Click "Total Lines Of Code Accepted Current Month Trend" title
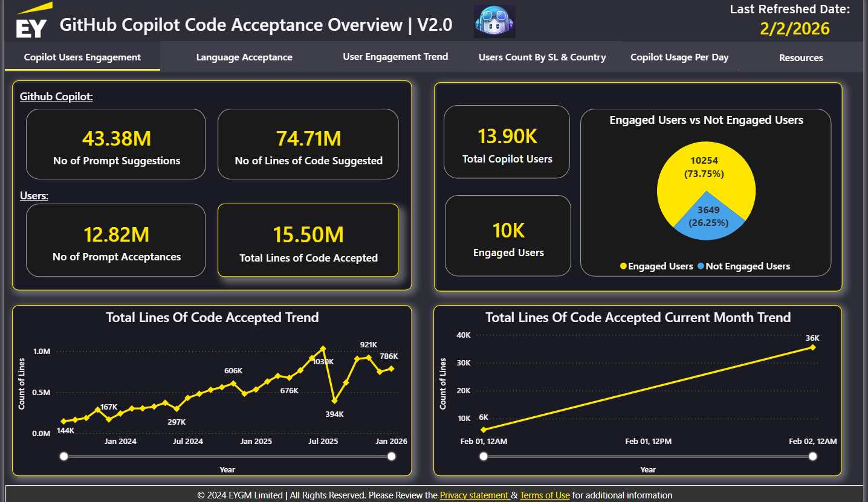The image size is (868, 502). tap(638, 317)
